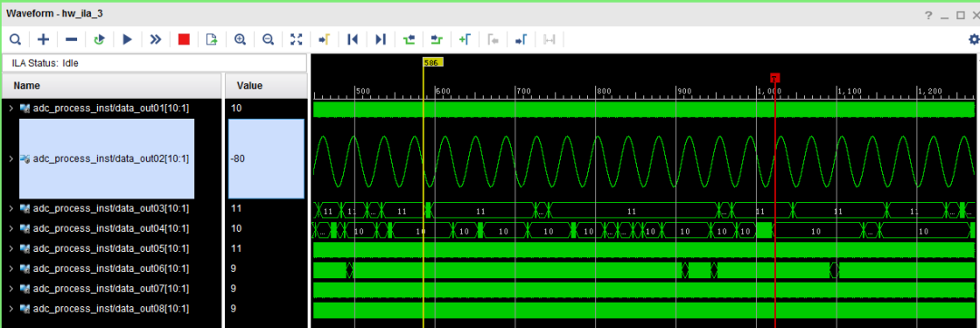Viewport: 980px width, 328px height.
Task: Select adc_process_inst/data_out01[10:1] signal name
Action: point(111,109)
